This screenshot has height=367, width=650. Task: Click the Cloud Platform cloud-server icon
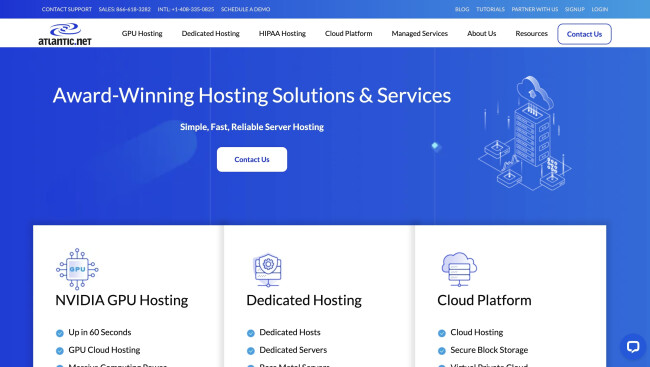click(459, 269)
